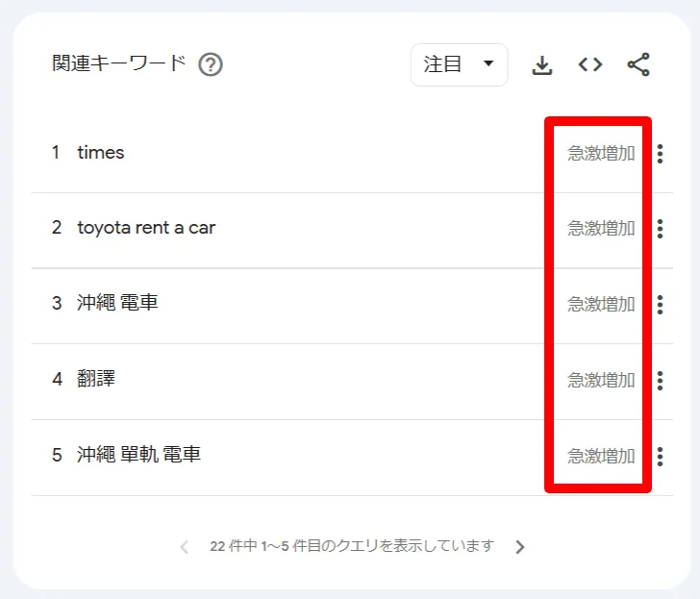Select the 沖繩 單軌 電車 keyword
Viewport: 700px width, 599px height.
coord(138,455)
